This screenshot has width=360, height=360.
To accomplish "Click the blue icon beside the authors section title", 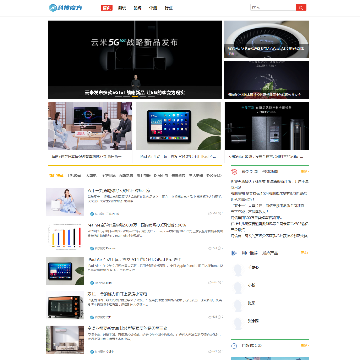I will (234, 253).
